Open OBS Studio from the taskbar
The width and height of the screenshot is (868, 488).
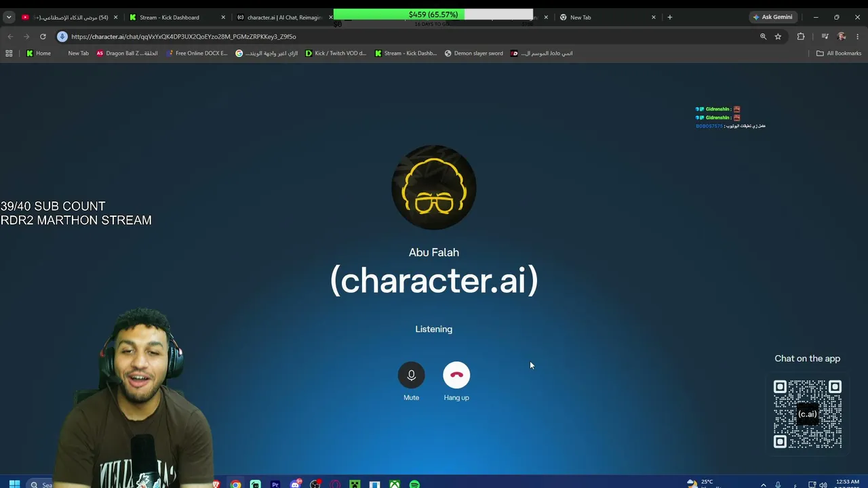click(x=315, y=484)
